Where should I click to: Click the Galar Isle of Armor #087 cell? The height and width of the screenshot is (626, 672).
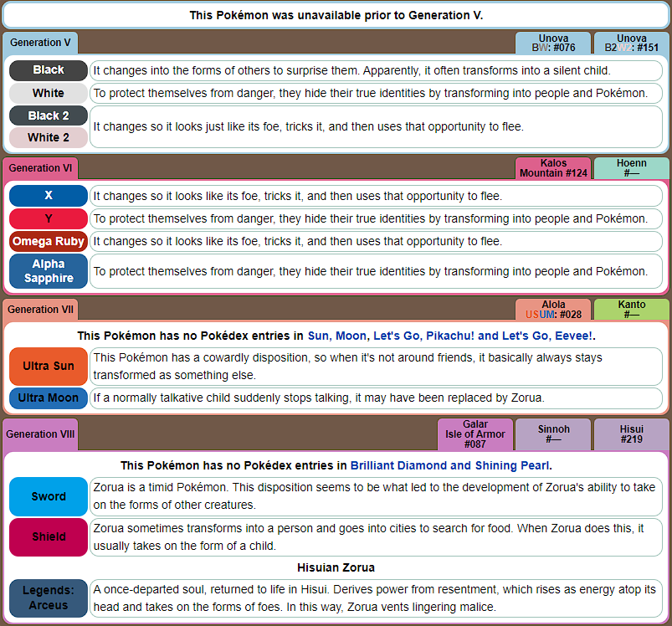coord(475,434)
